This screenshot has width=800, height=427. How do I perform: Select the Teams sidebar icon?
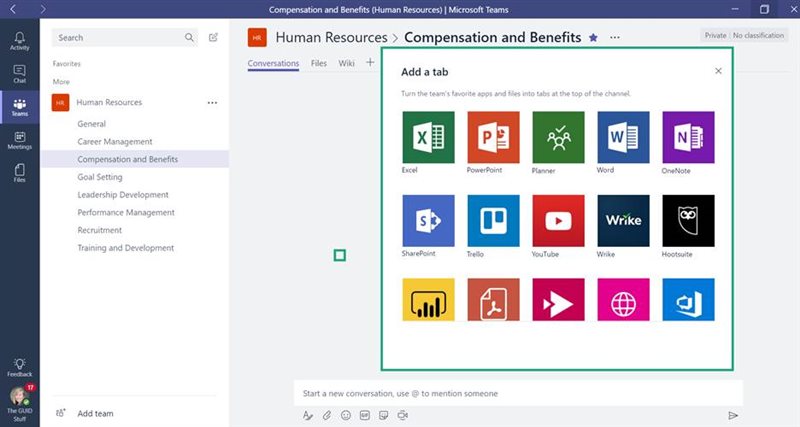coord(19,107)
